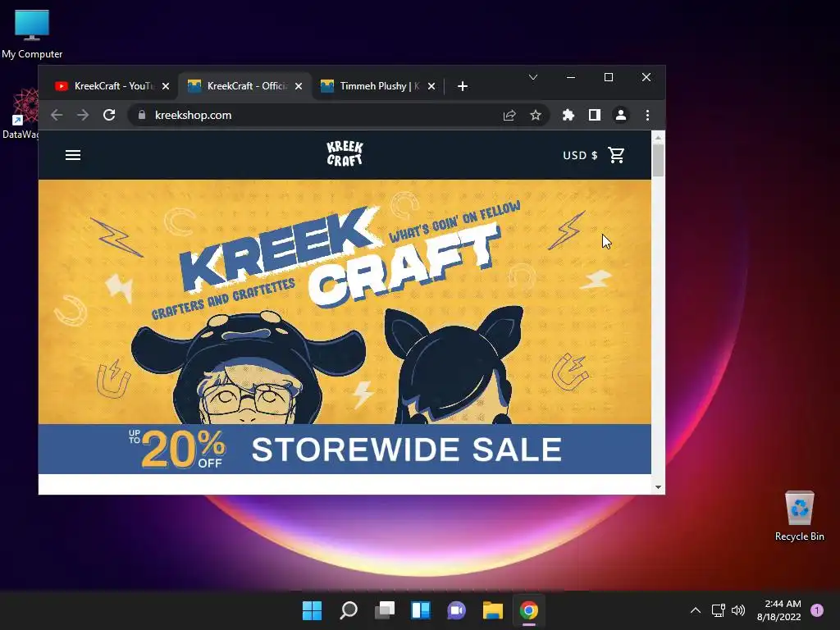Screen dimensions: 840x630
Task: Click the Kreek Craft logo in header
Action: (x=345, y=153)
